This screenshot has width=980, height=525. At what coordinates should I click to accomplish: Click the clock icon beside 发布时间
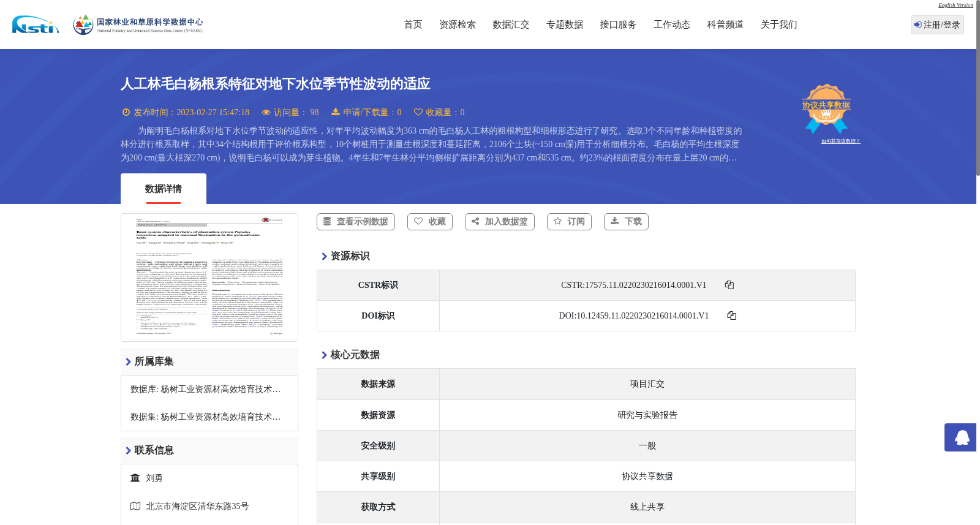tap(126, 112)
